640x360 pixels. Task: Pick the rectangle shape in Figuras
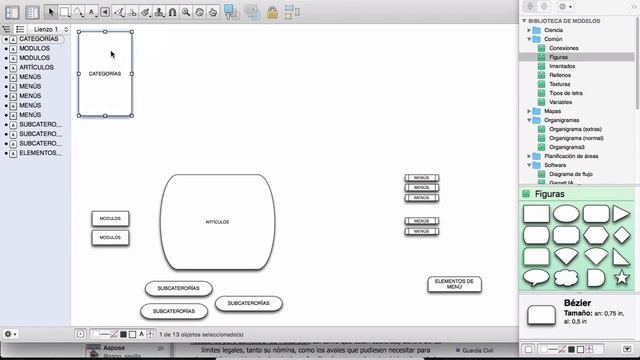coord(536,214)
